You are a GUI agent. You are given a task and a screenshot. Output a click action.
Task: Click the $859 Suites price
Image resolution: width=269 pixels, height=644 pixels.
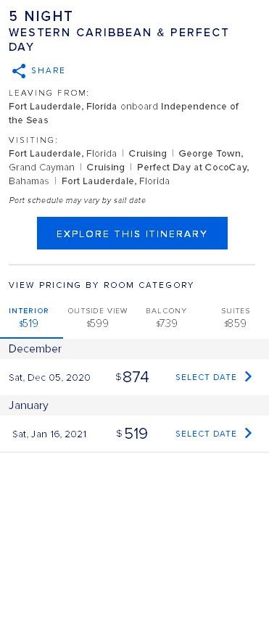236,323
